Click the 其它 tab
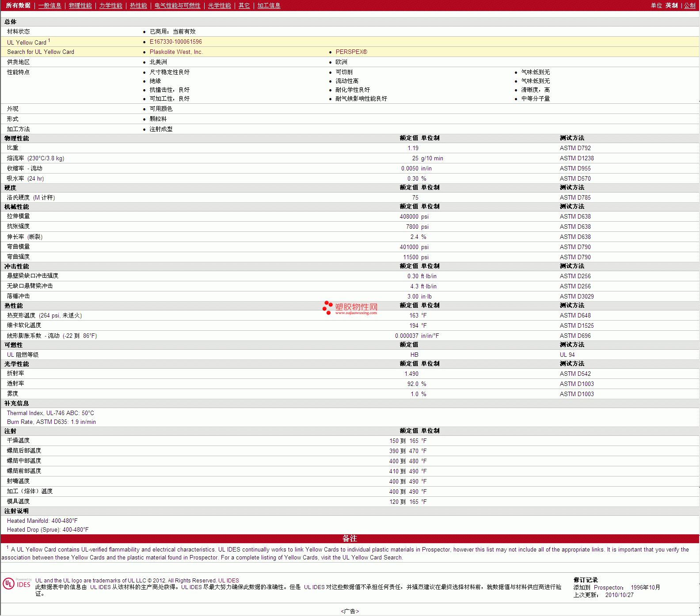This screenshot has height=616, width=700. [244, 6]
